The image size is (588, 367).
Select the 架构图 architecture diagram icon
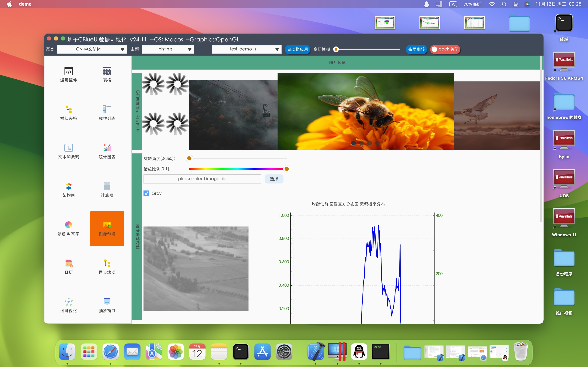69,186
